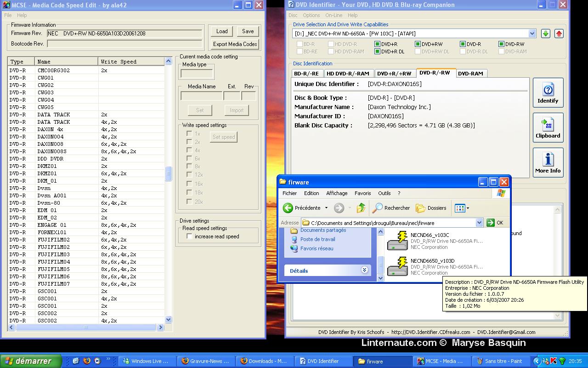
Task: Copy disc info with Clipboard button
Action: [x=548, y=128]
